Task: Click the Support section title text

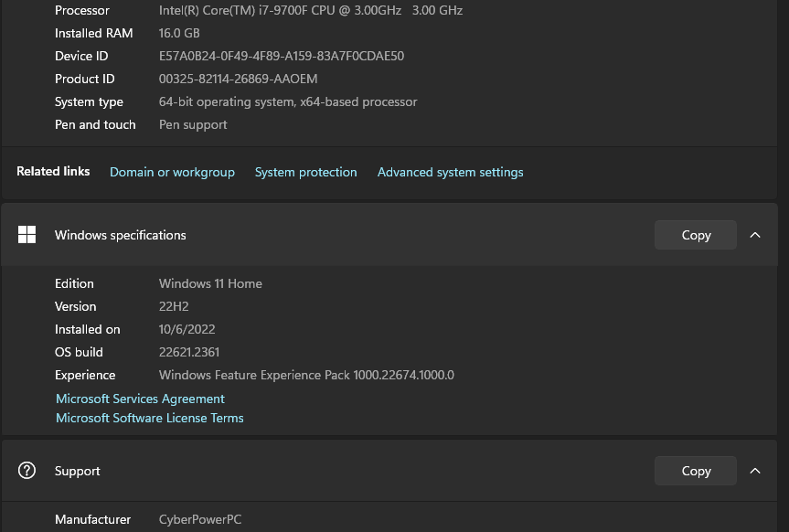Action: 78,471
